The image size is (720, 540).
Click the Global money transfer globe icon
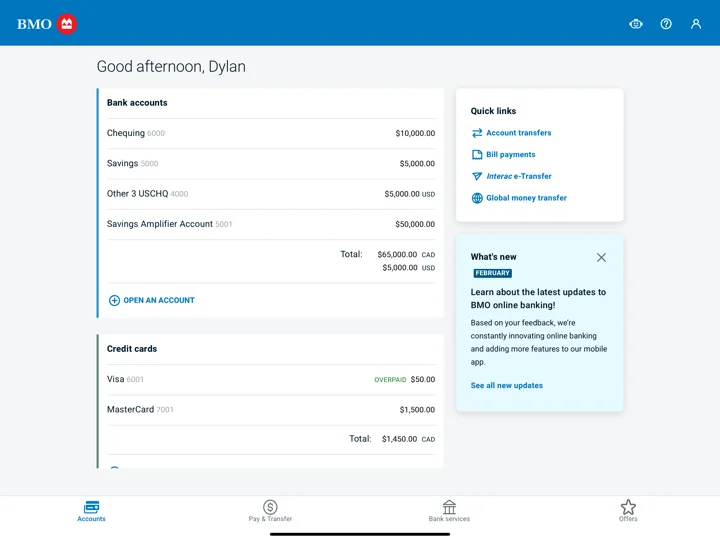coord(477,198)
